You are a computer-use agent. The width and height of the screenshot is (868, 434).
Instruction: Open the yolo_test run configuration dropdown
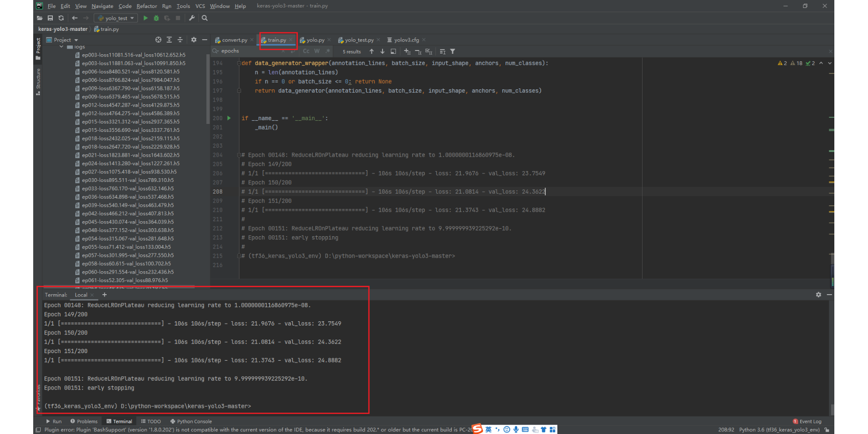pyautogui.click(x=116, y=18)
